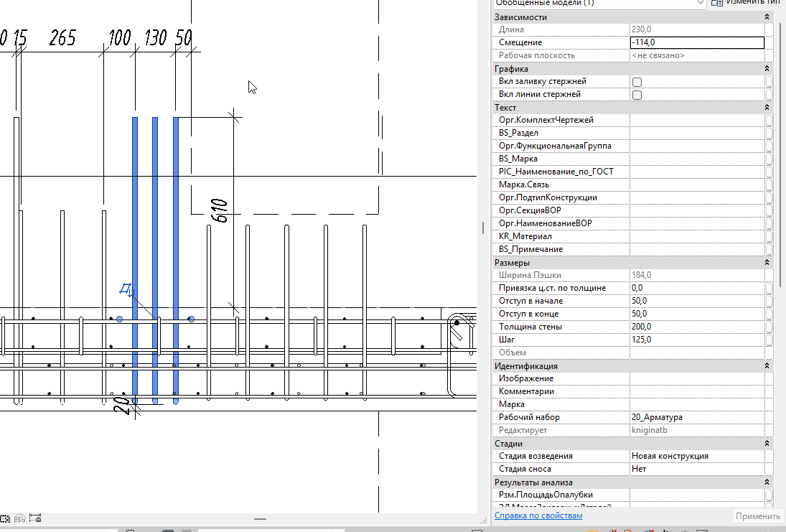Open the Справка по свойствам link

pos(538,515)
